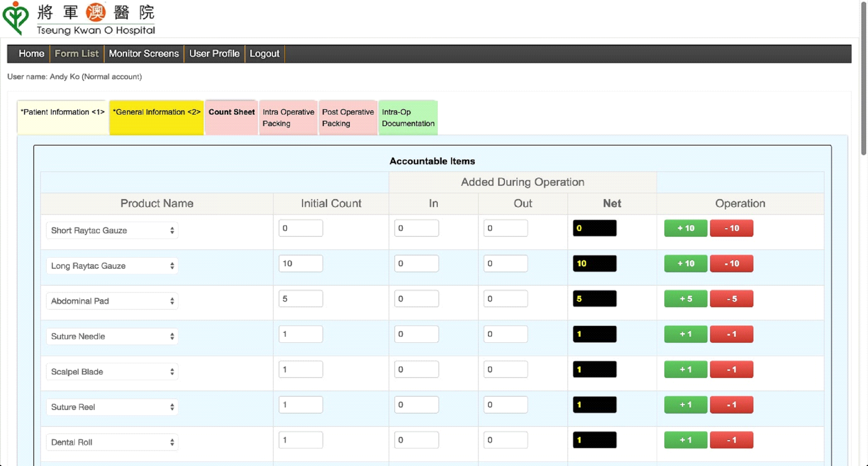Add 1 to Suture Reel count
The height and width of the screenshot is (466, 868).
686,405
